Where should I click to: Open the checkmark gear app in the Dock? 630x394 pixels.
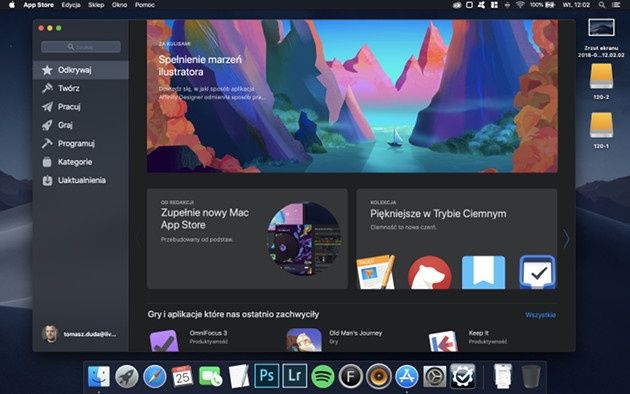pos(462,376)
